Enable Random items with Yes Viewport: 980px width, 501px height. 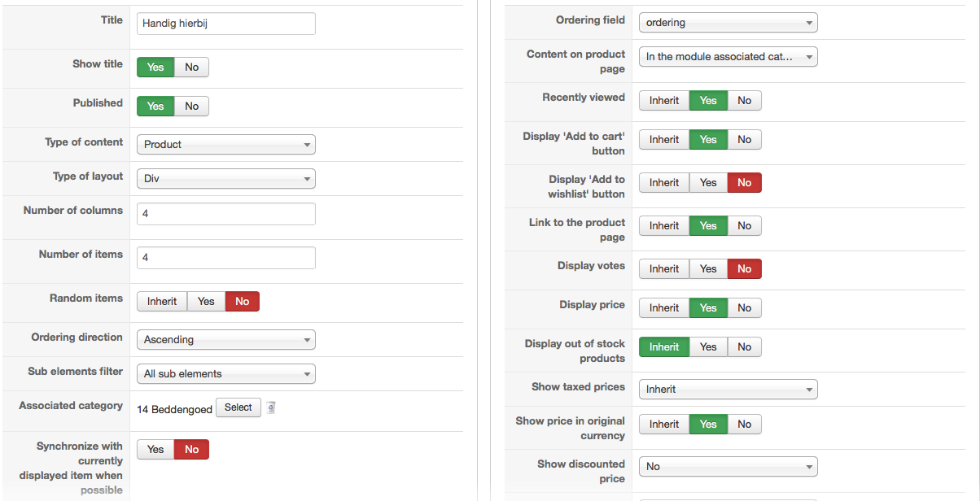pos(206,301)
